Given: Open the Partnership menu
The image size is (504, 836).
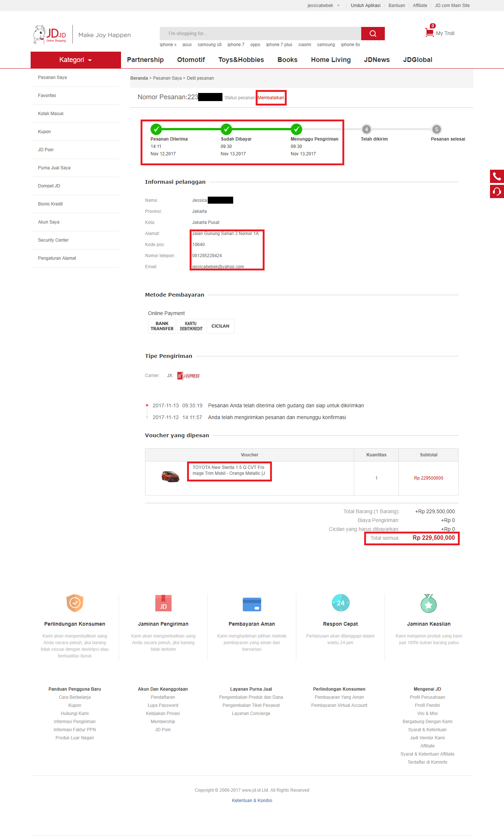Looking at the screenshot, I should pyautogui.click(x=145, y=60).
